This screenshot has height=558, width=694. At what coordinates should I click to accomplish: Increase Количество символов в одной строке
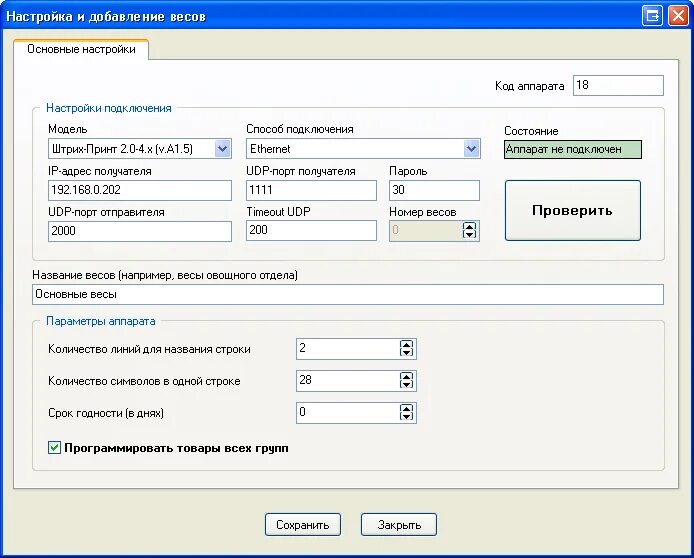click(406, 376)
